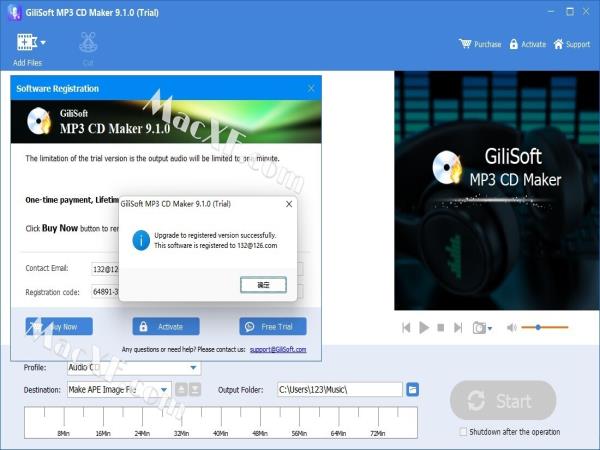Click the Free Trial button
The image size is (600, 450).
[272, 326]
